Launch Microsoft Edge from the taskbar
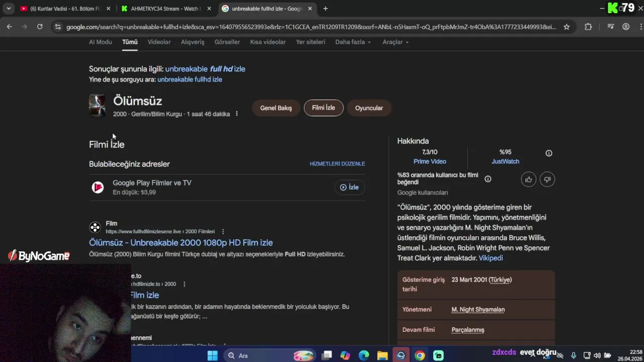This screenshot has width=644, height=362. click(x=364, y=355)
